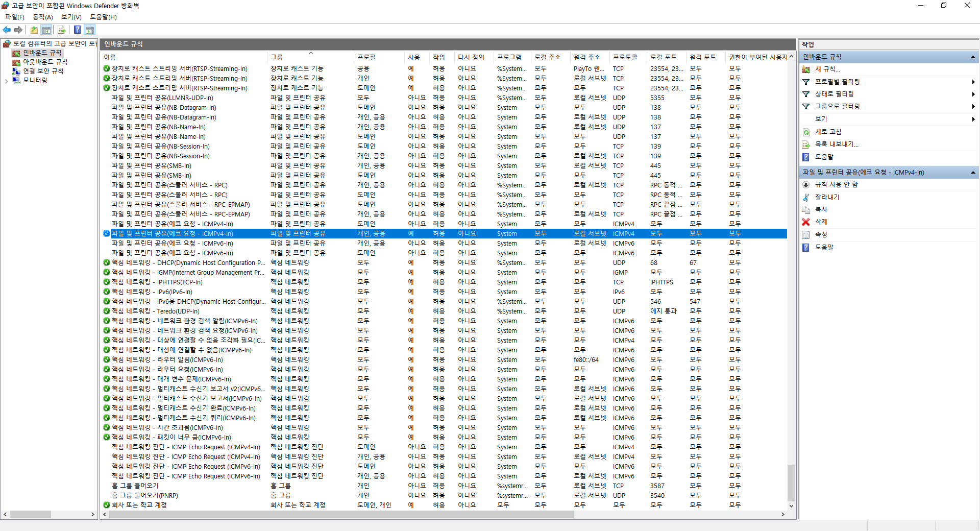Go back with the blue arrow toolbar icon
980x531 pixels.
click(x=7, y=30)
